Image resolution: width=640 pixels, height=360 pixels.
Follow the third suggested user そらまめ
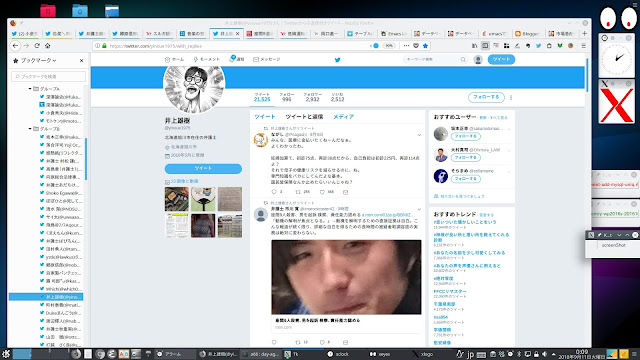(x=465, y=179)
